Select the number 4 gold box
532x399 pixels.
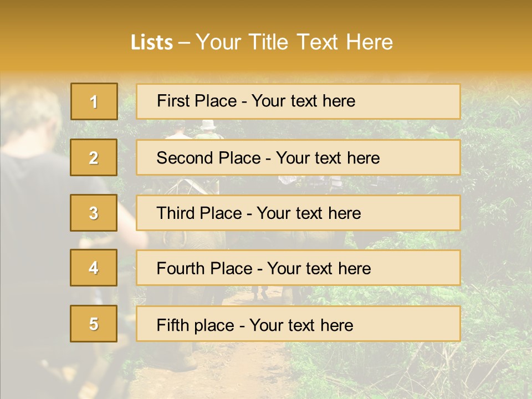pyautogui.click(x=94, y=268)
